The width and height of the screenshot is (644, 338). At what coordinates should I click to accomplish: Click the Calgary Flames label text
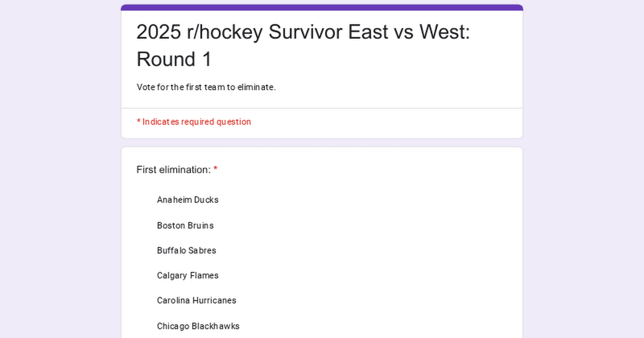187,275
